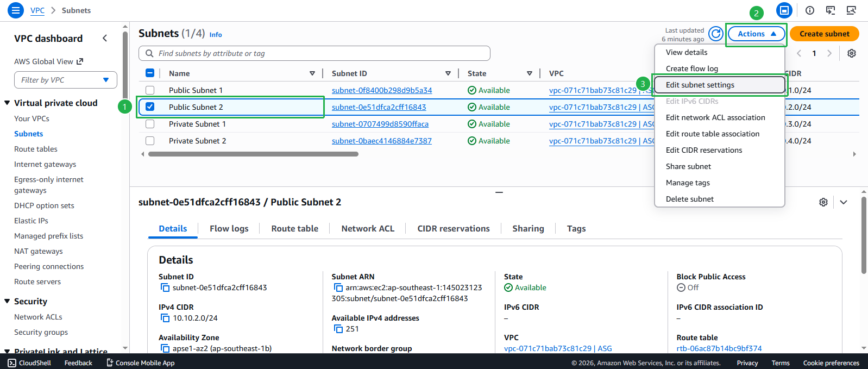Choose Edit network ACL association
Viewport: 868px width, 369px height.
tap(720, 117)
